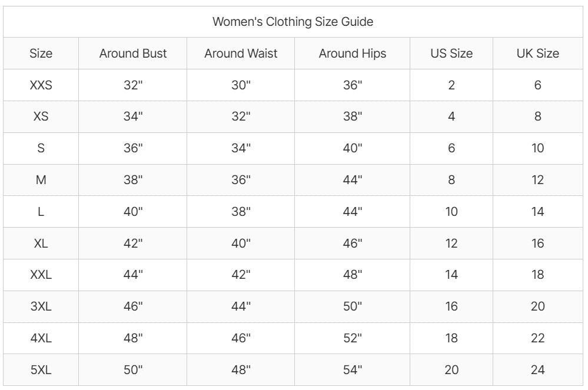Select the 5XL size row label
This screenshot has width=588, height=390.
(x=41, y=370)
